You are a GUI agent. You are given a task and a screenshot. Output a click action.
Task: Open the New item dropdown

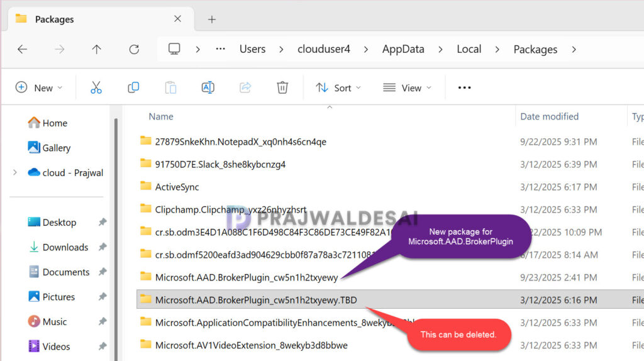pos(39,87)
